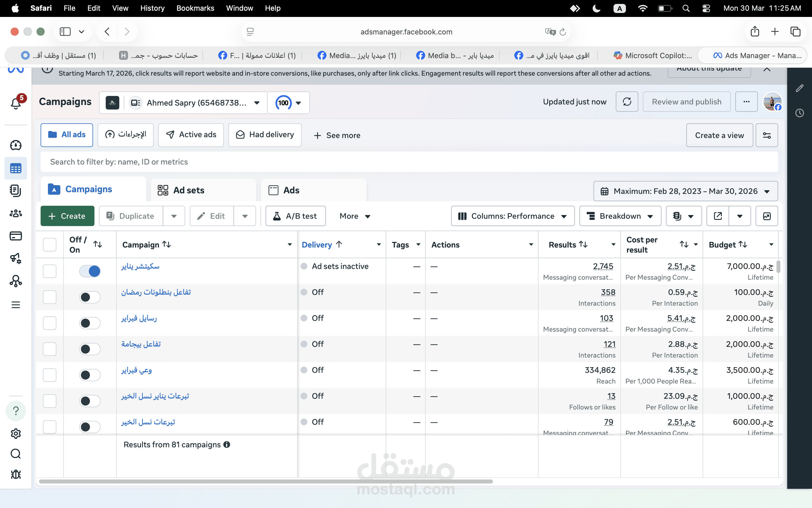Viewport: 812px width, 508px height.
Task: Open Account overview gauge icon in sidebar
Action: [x=16, y=145]
